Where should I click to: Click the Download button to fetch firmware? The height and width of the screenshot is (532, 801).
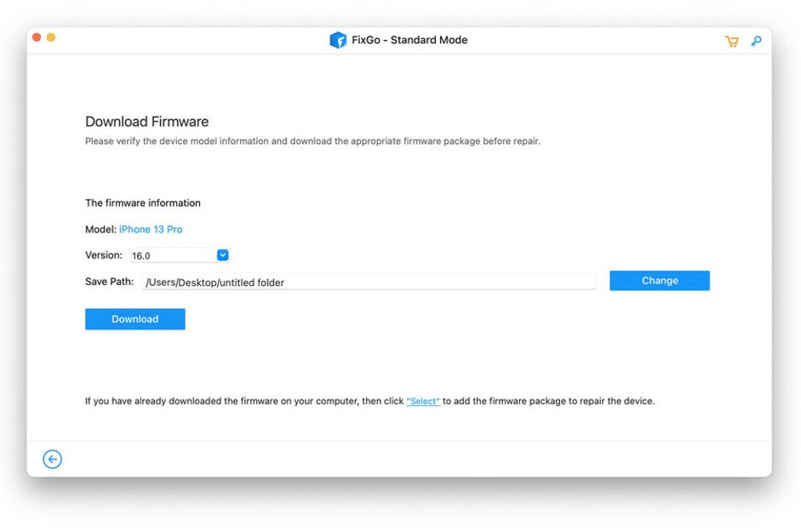tap(134, 318)
